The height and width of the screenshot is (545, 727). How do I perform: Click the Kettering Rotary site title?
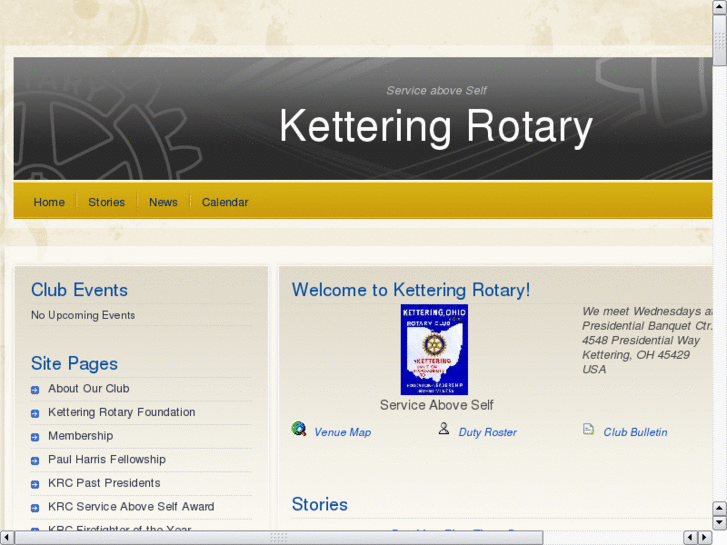tap(436, 126)
